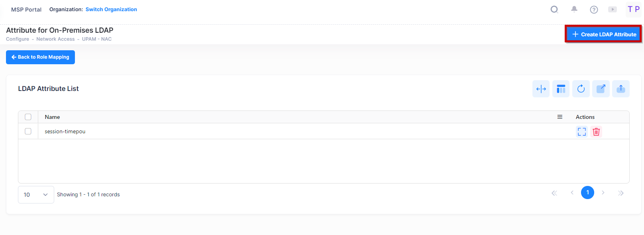644x235 pixels.
Task: Open the global search icon
Action: click(554, 9)
